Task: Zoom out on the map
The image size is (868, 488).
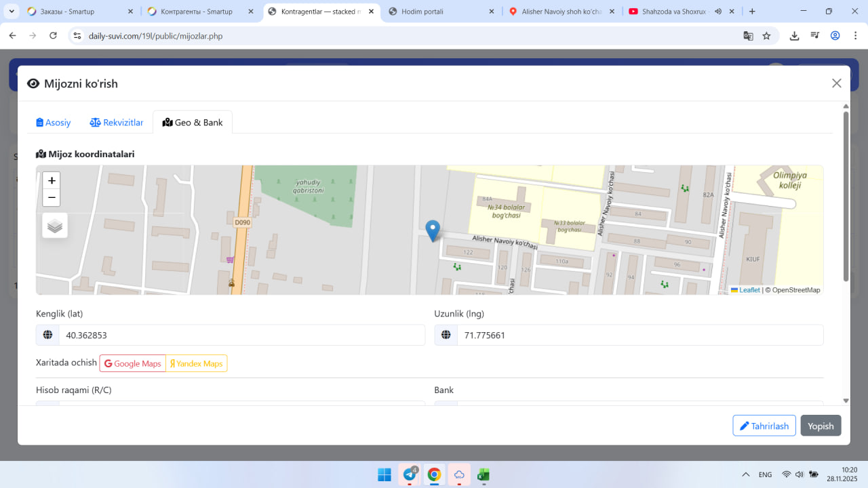Action: coord(52,198)
